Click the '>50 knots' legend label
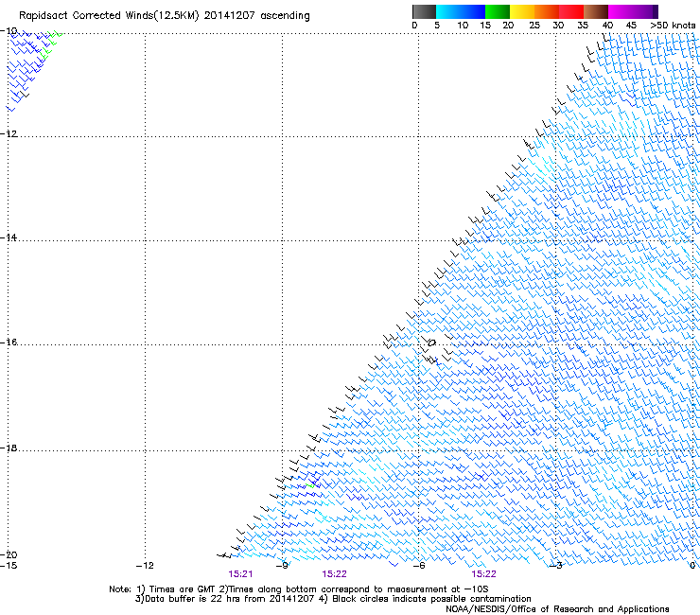The image size is (700, 615). (x=673, y=26)
